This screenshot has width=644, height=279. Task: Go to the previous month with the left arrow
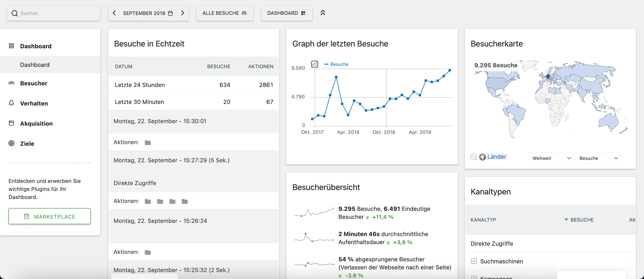point(114,13)
